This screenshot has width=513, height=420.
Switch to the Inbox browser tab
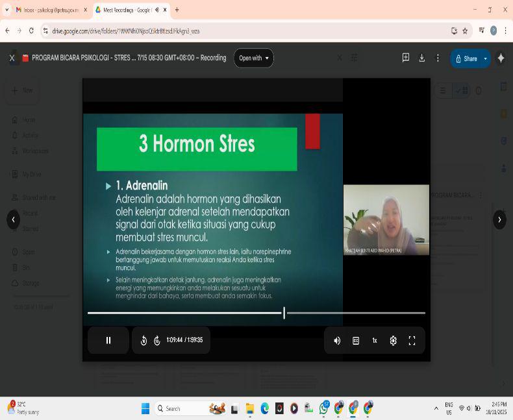point(49,10)
